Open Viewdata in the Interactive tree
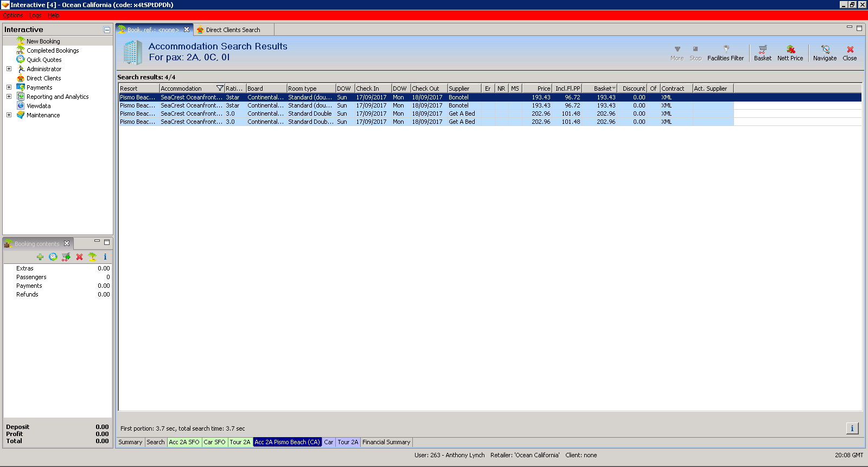The image size is (868, 467). pos(39,106)
